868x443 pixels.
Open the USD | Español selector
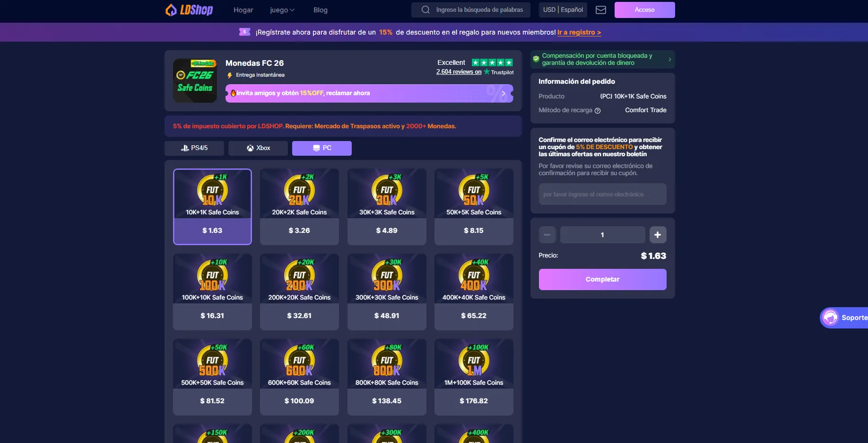coord(563,9)
